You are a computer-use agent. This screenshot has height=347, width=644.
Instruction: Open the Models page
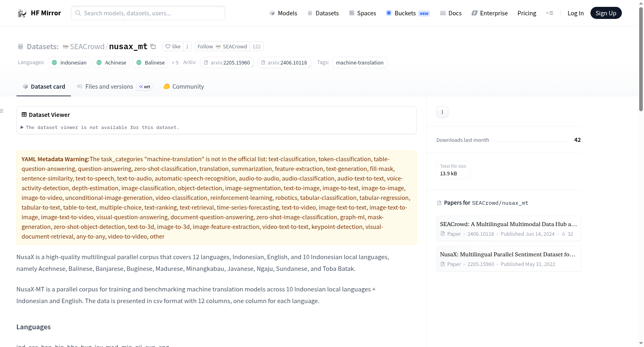tap(283, 13)
